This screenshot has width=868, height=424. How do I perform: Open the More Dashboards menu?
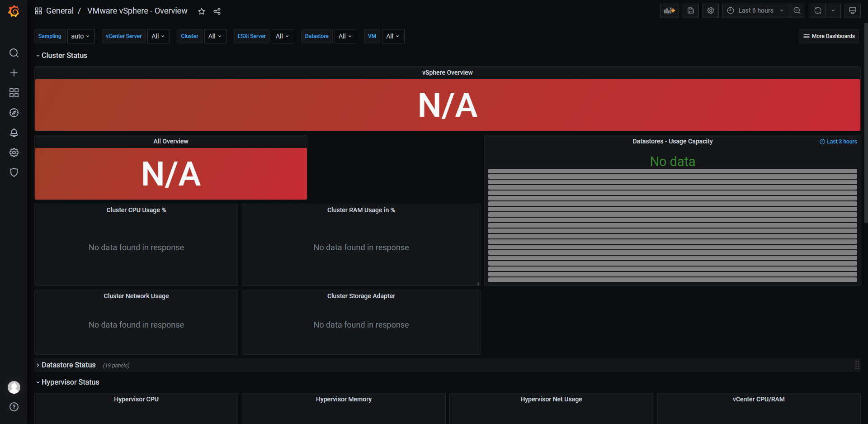coord(829,36)
